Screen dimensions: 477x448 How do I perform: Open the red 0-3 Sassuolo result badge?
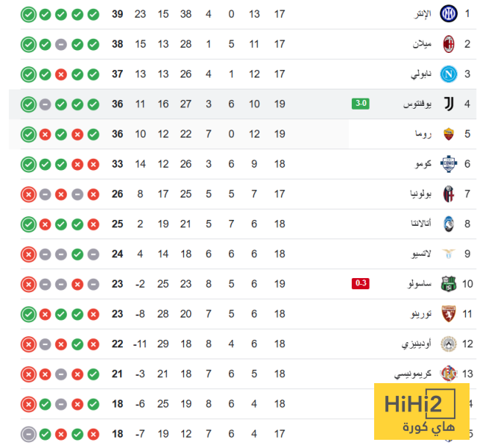(x=361, y=283)
